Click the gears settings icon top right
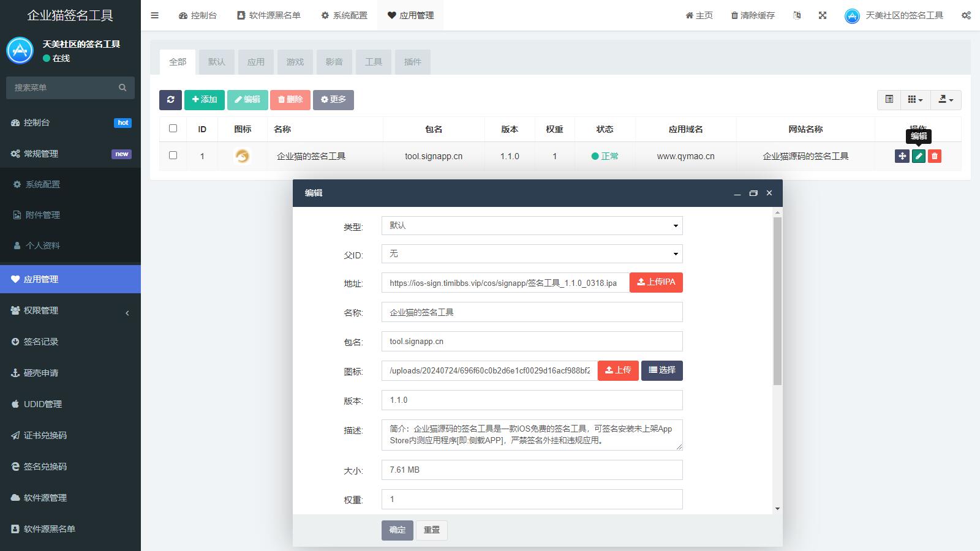980x551 pixels. tap(966, 15)
